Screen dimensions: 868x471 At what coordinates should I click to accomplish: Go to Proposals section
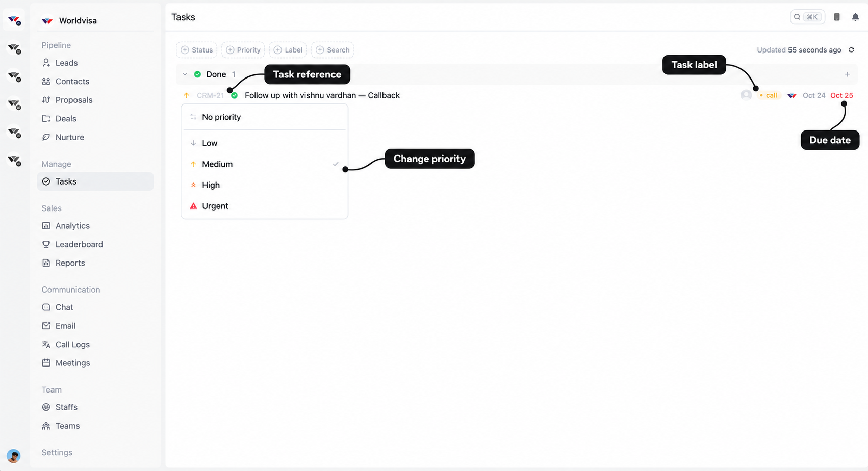(95, 100)
